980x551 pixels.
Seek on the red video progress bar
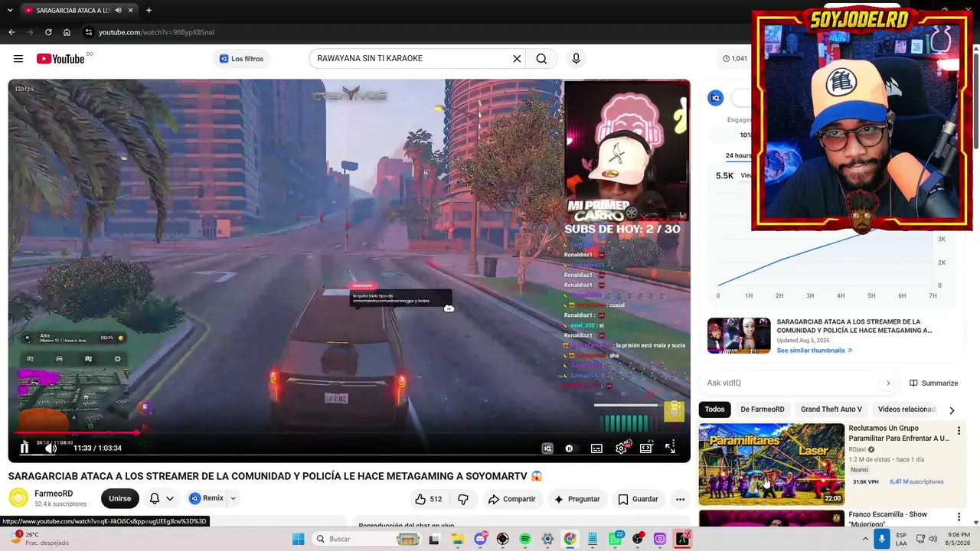349,433
